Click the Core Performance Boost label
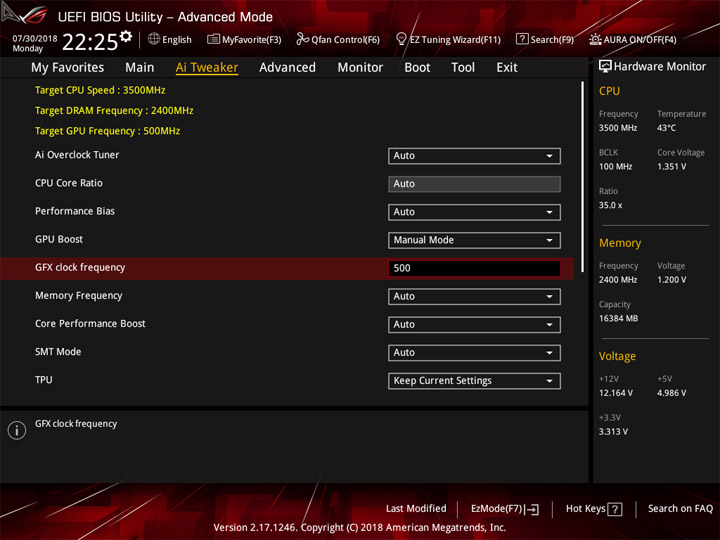This screenshot has height=540, width=720. pos(90,324)
